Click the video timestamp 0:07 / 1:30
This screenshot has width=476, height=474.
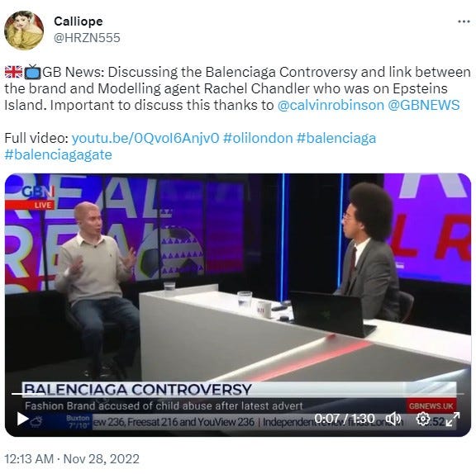345,419
